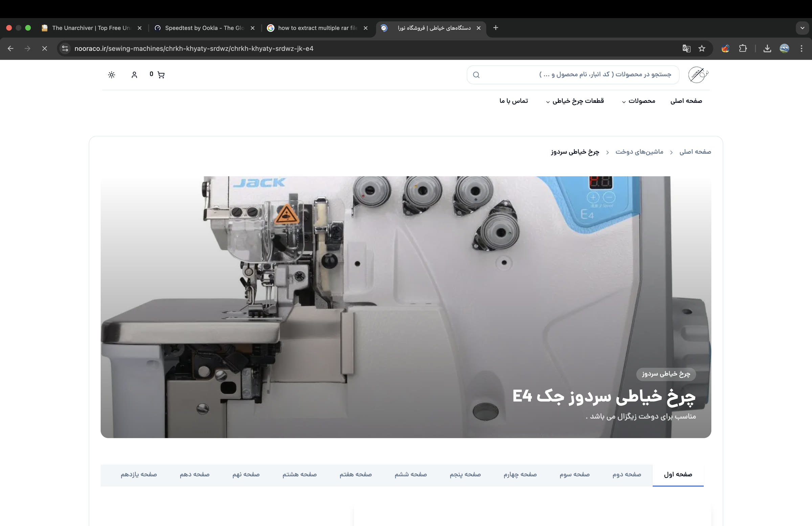Open the shopping cart icon
Image resolution: width=812 pixels, height=526 pixels.
tap(161, 75)
